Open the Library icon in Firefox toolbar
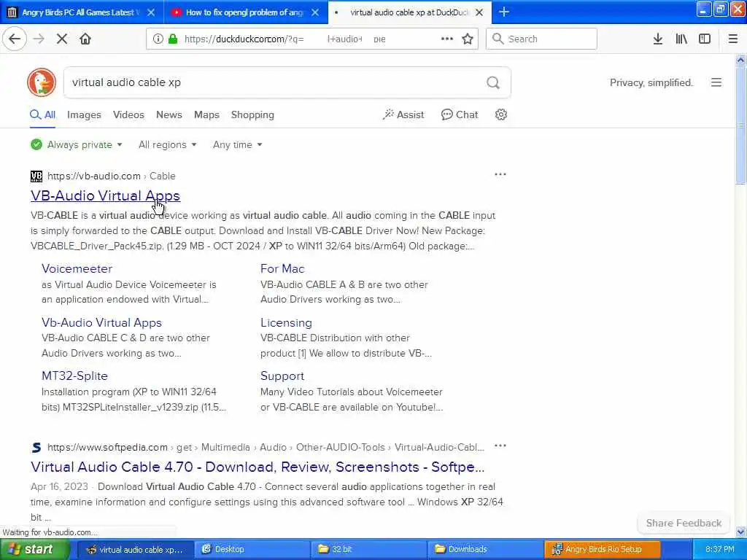747x560 pixels. point(681,39)
